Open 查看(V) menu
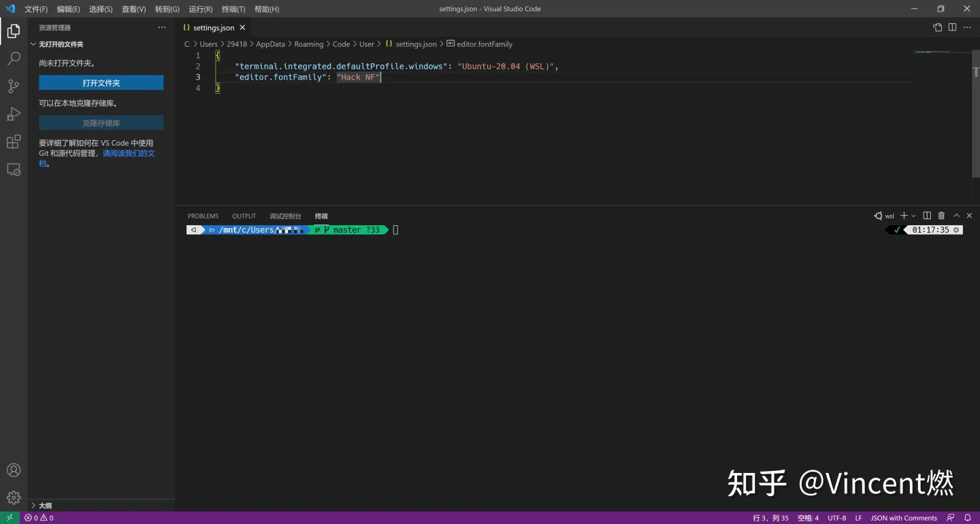980x524 pixels. click(133, 9)
